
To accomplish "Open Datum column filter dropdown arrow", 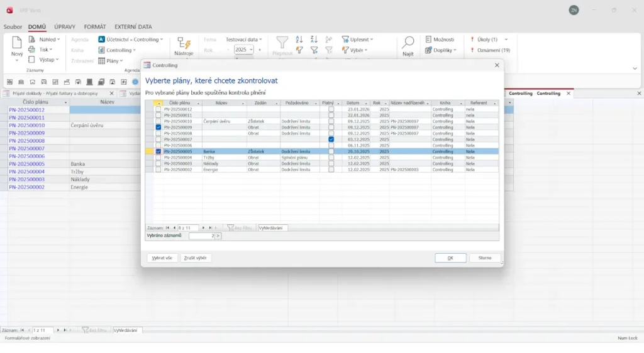I will pyautogui.click(x=367, y=103).
